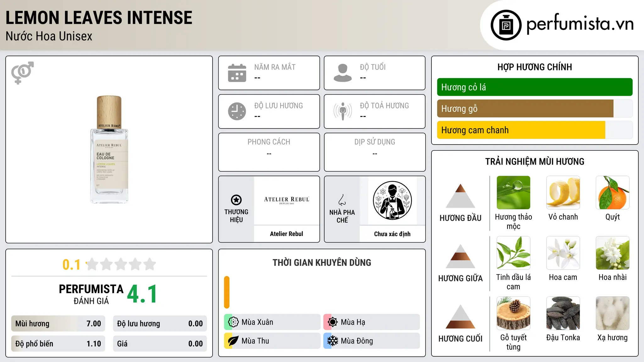
Task: Click the NĂM RA MẮT label
Action: click(275, 67)
